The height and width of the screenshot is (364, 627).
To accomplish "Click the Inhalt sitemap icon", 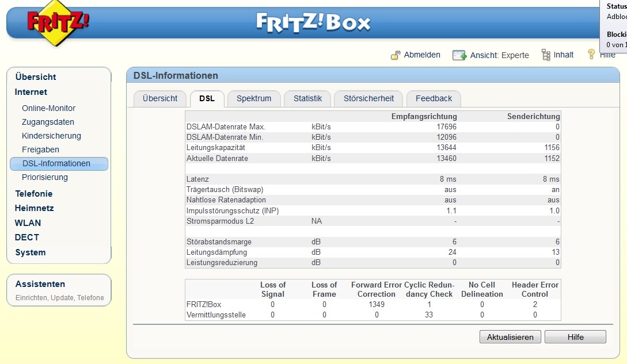I will click(x=546, y=55).
